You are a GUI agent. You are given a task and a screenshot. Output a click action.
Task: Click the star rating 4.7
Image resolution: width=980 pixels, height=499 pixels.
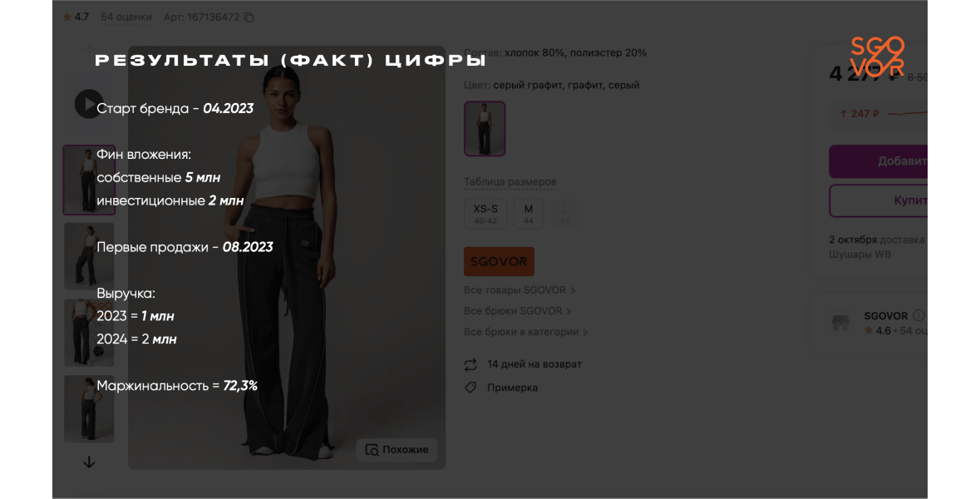tap(76, 17)
